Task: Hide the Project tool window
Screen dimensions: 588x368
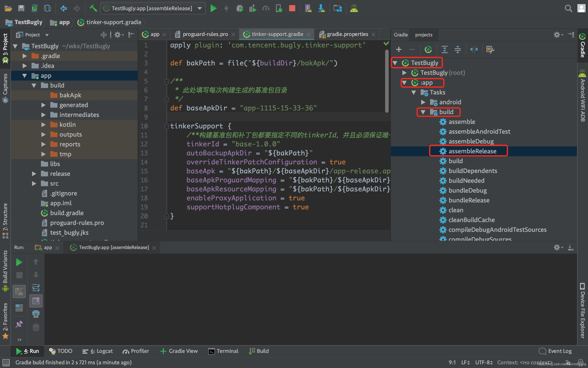Action: pos(131,35)
